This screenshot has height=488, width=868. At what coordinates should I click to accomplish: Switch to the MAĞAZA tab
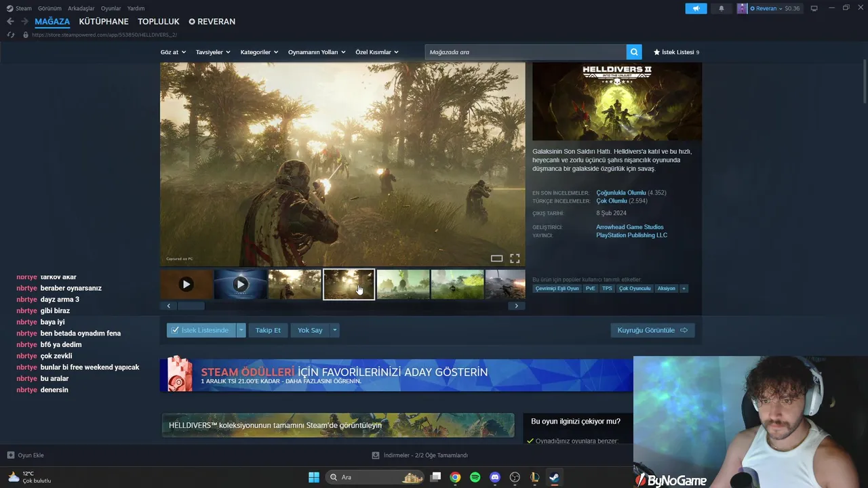point(52,22)
